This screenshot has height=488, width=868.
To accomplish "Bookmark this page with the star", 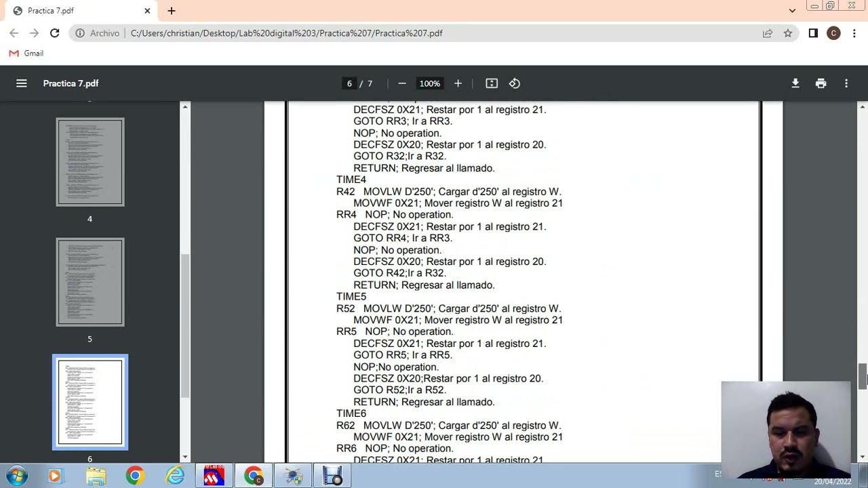I will pos(788,33).
